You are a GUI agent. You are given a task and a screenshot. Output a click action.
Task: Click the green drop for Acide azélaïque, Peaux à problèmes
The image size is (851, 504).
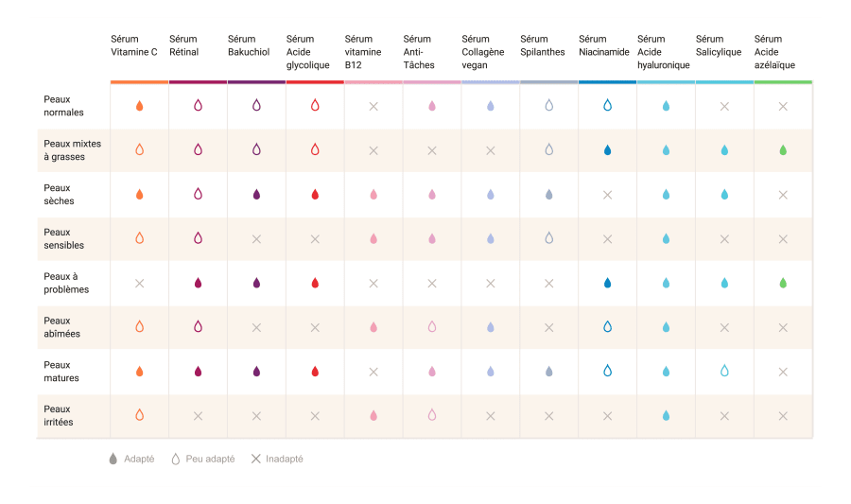pos(783,283)
